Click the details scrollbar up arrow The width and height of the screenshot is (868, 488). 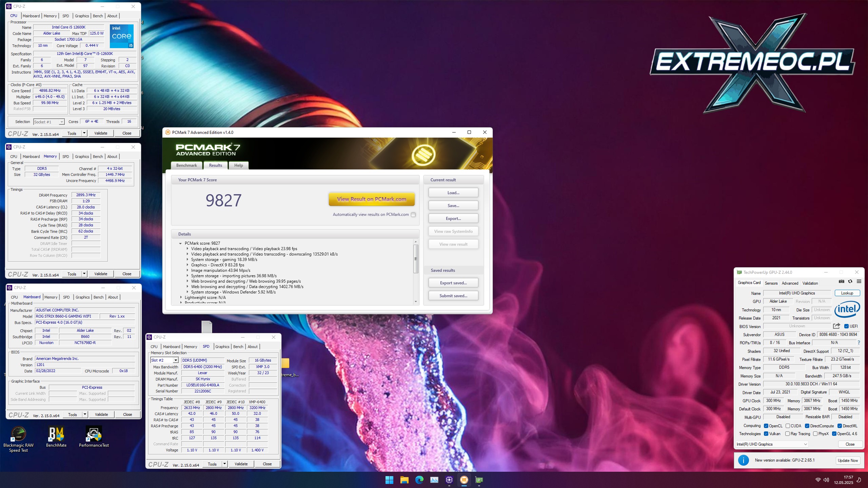coord(416,242)
